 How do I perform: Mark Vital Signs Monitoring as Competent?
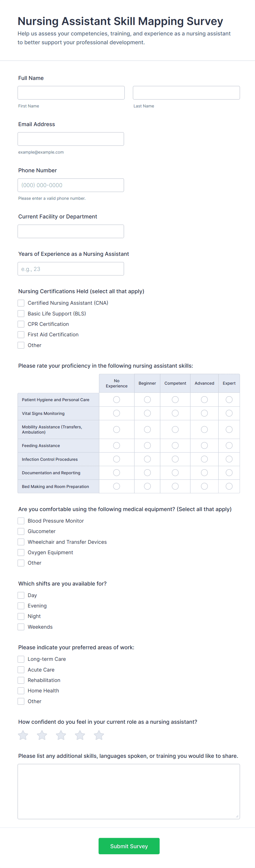(175, 413)
